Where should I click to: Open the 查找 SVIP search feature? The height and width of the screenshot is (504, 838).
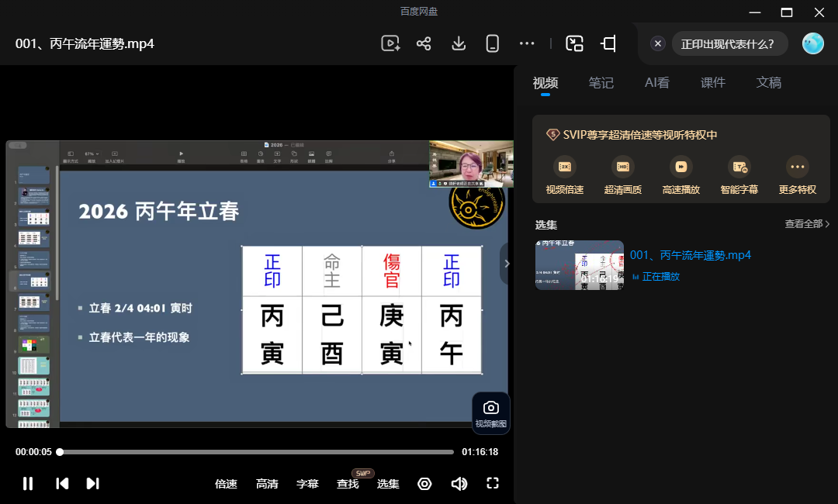pos(348,484)
